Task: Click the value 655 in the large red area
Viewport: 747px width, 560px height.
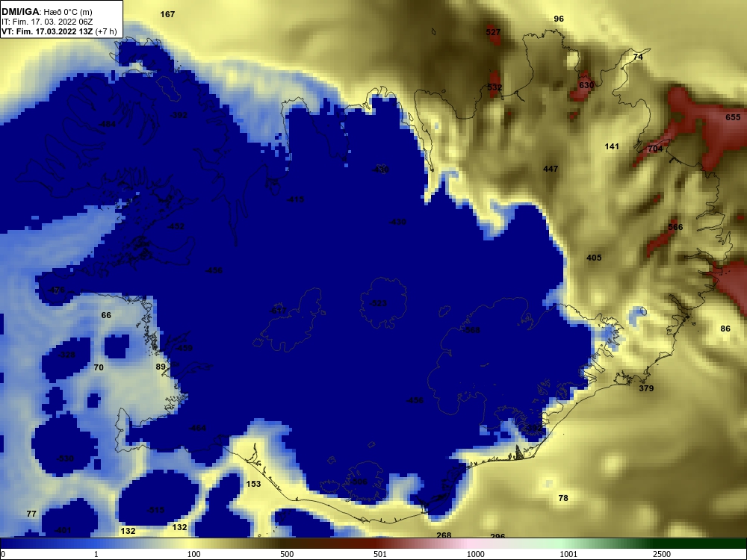Action: point(733,117)
